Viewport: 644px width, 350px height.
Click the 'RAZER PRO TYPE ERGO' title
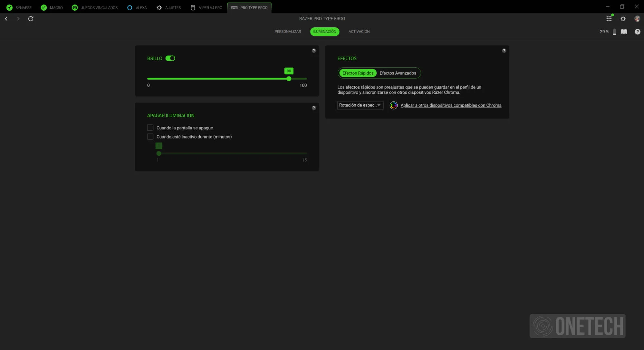[x=322, y=19]
